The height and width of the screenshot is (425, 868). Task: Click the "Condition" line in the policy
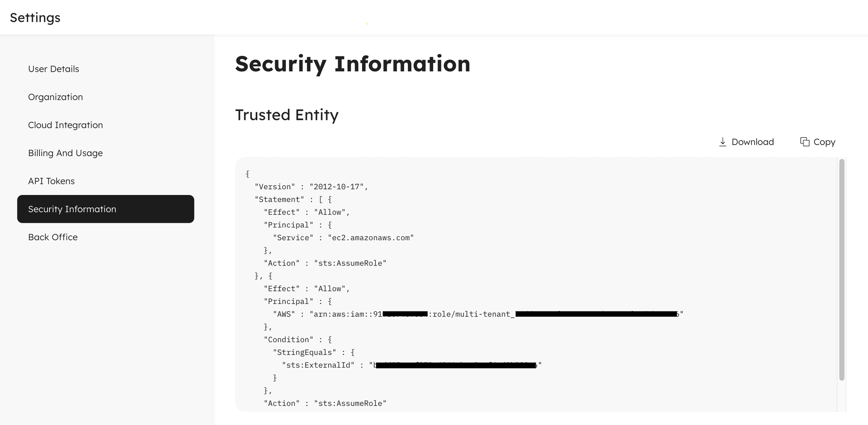click(298, 340)
